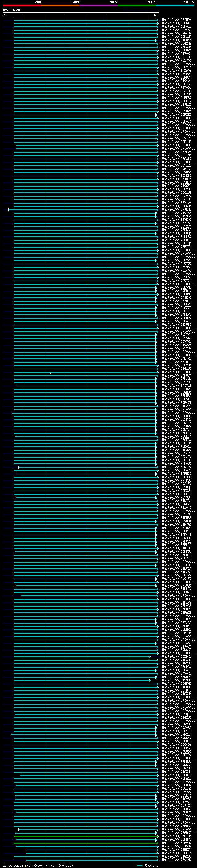The width and height of the screenshot is (197, 868).
Task: Select UniRef100_P51405 label
Action: 176,271
